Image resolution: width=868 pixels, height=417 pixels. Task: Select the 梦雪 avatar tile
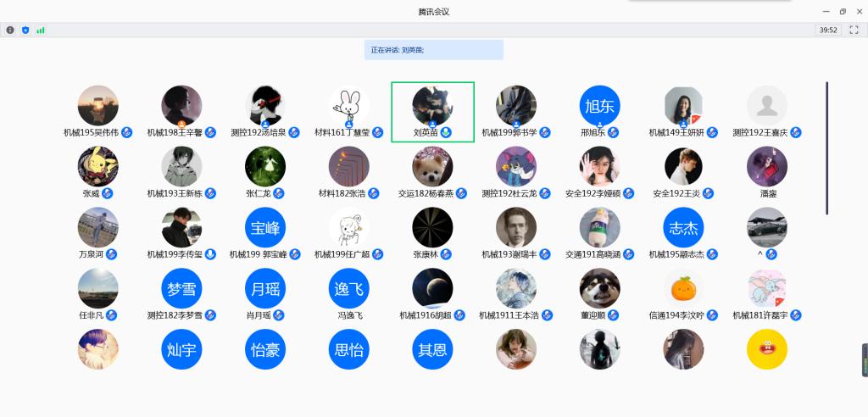181,288
